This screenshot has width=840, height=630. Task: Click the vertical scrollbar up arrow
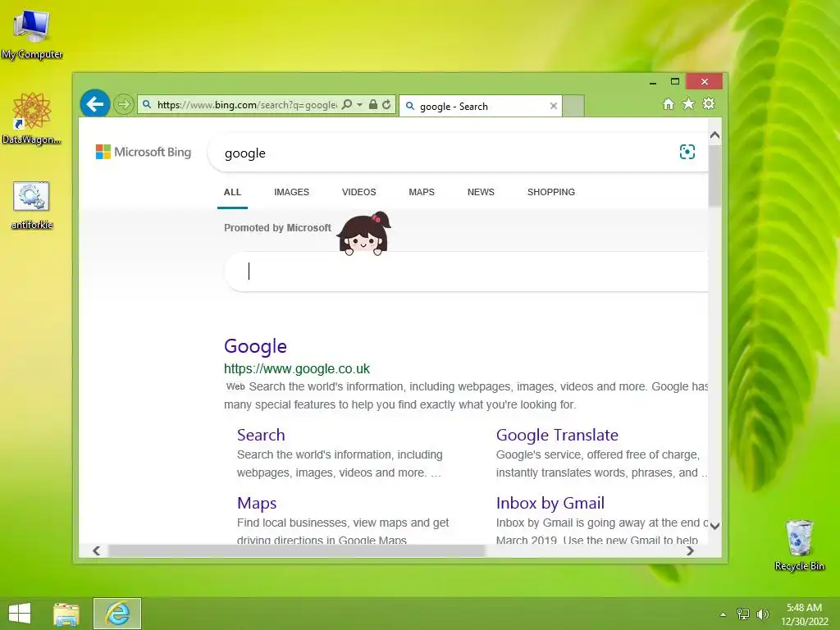(714, 135)
